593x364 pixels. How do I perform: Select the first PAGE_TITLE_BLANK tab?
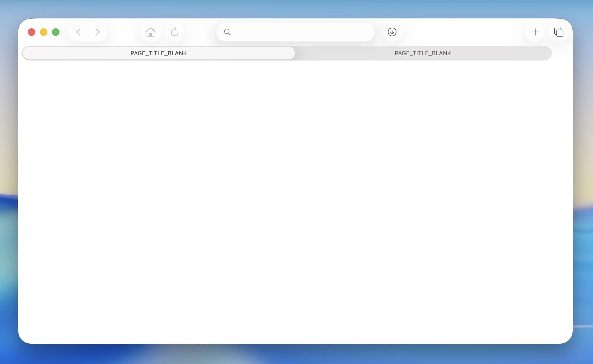point(158,53)
